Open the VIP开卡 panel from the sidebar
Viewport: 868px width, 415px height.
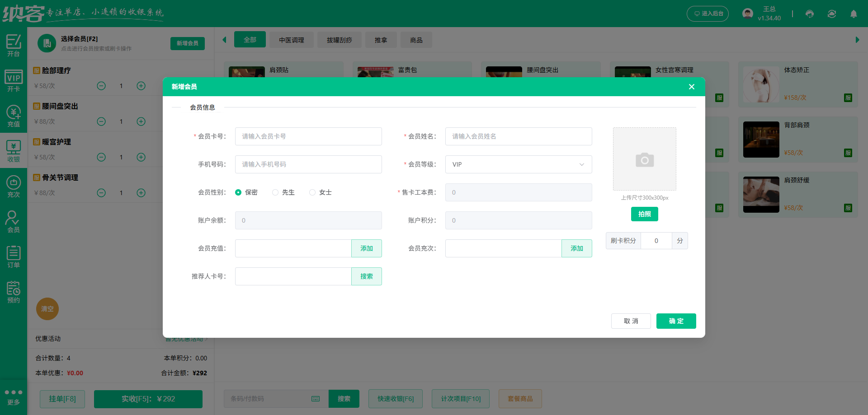click(14, 79)
